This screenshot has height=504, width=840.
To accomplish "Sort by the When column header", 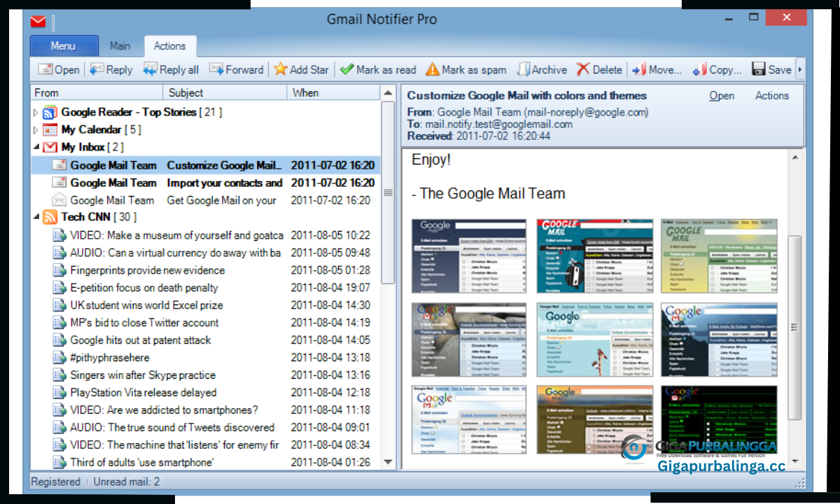I will point(334,92).
